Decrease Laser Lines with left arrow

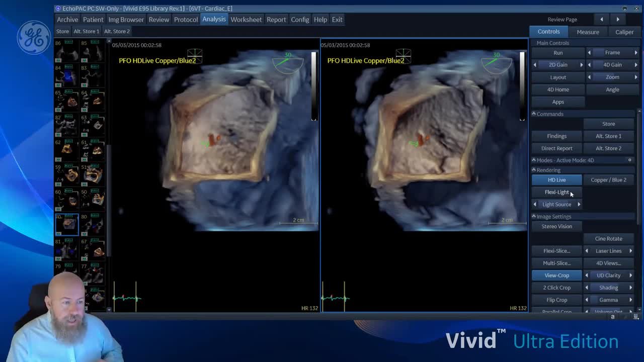click(x=586, y=251)
